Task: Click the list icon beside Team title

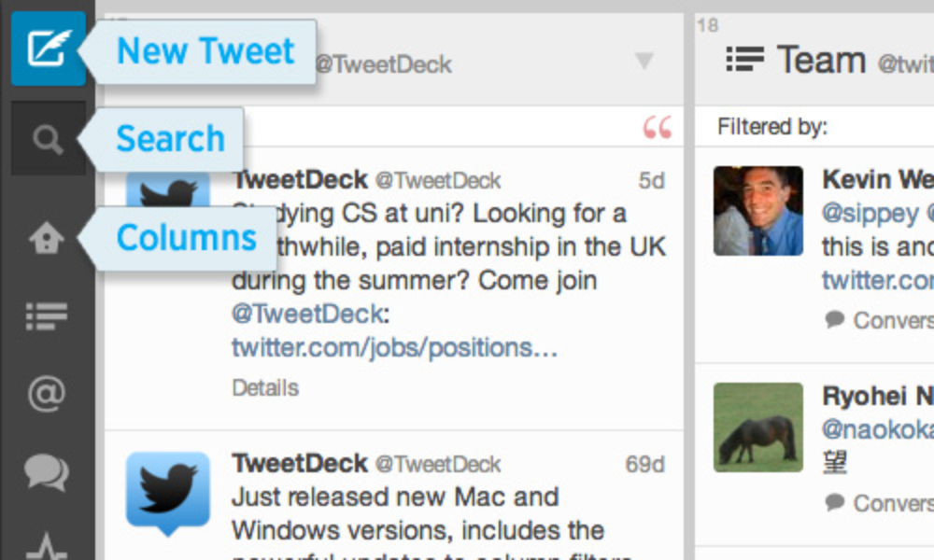Action: click(x=745, y=60)
